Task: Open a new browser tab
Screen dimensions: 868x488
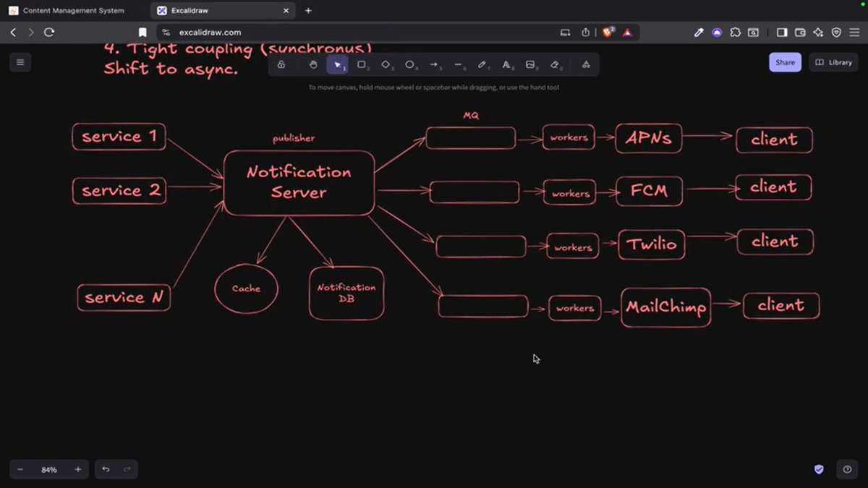Action: 308,11
